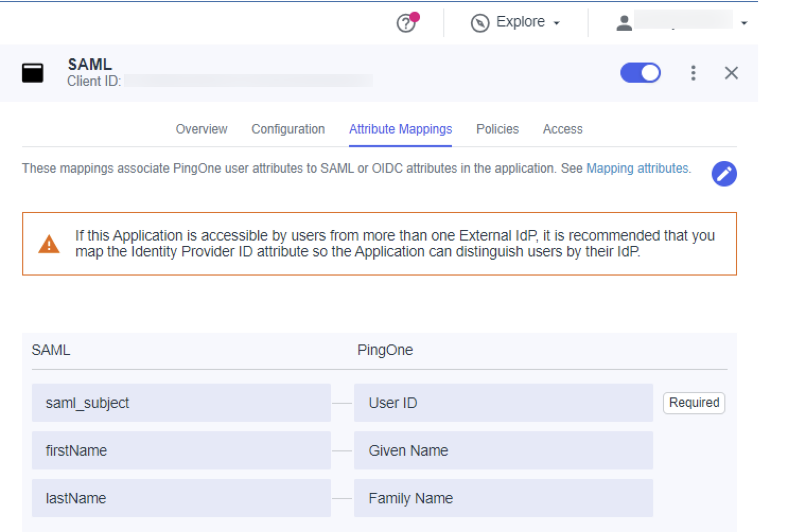Open the Policies tab

(x=497, y=129)
